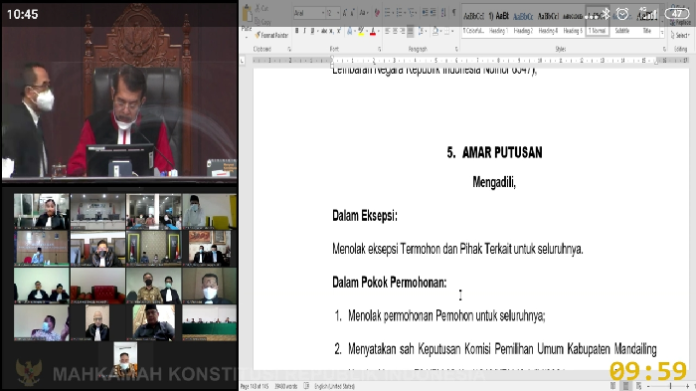Open the Select dropdown in Editing
Image resolution: width=696 pixels, height=391 pixels.
[x=680, y=35]
